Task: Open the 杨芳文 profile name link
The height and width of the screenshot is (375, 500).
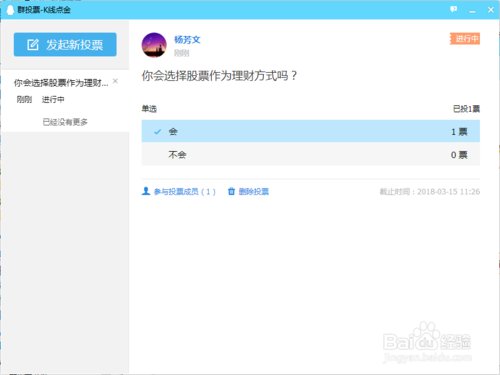Action: (x=187, y=40)
